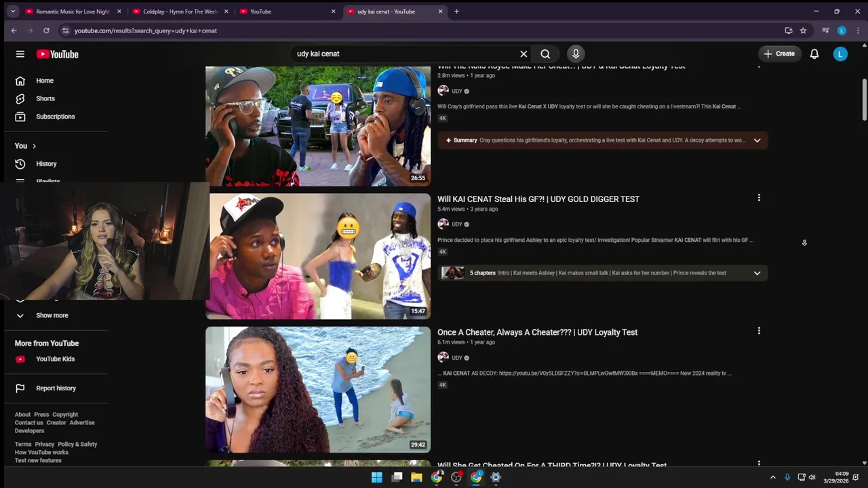The width and height of the screenshot is (868, 488).
Task: Click UDY channel avatar under Will KAI CENAT video
Action: [443, 224]
